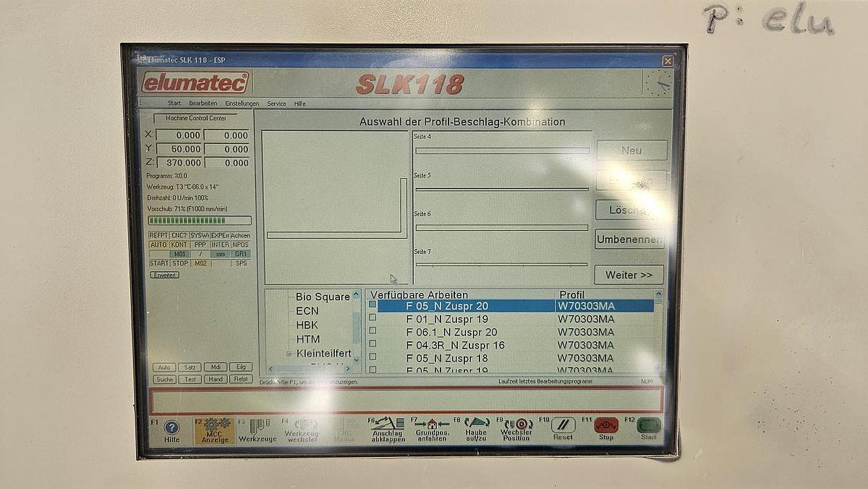Tick the checkbox for F 05_N Zuspr 18
Screen dimensions: 868x489
point(373,357)
